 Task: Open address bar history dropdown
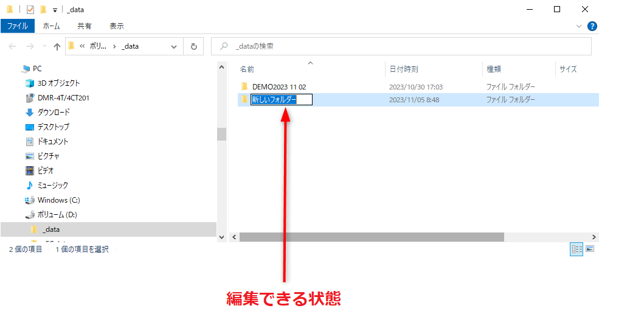174,47
